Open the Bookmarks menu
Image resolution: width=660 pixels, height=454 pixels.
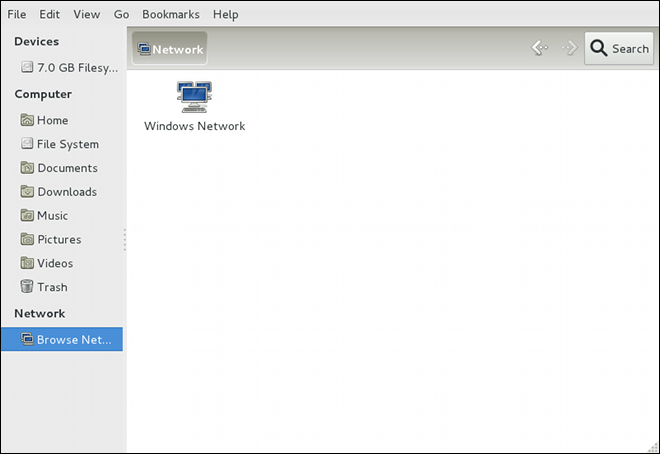170,14
